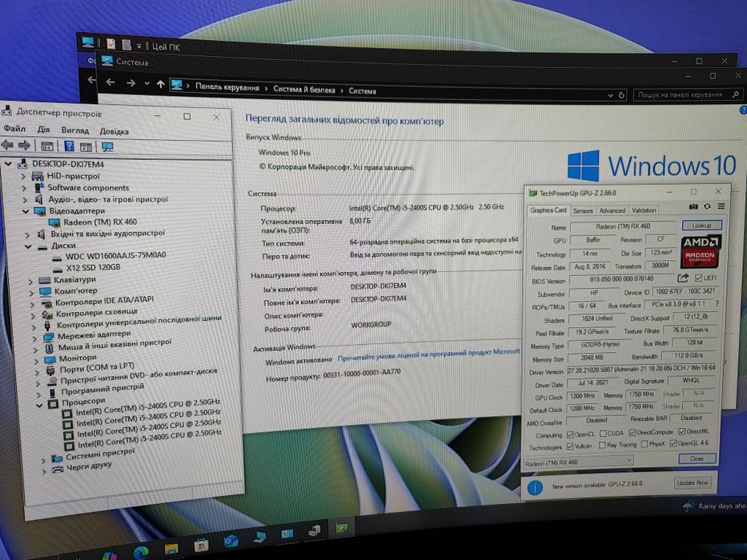
Task: Click forward arrow in Система window
Action: click(x=131, y=83)
